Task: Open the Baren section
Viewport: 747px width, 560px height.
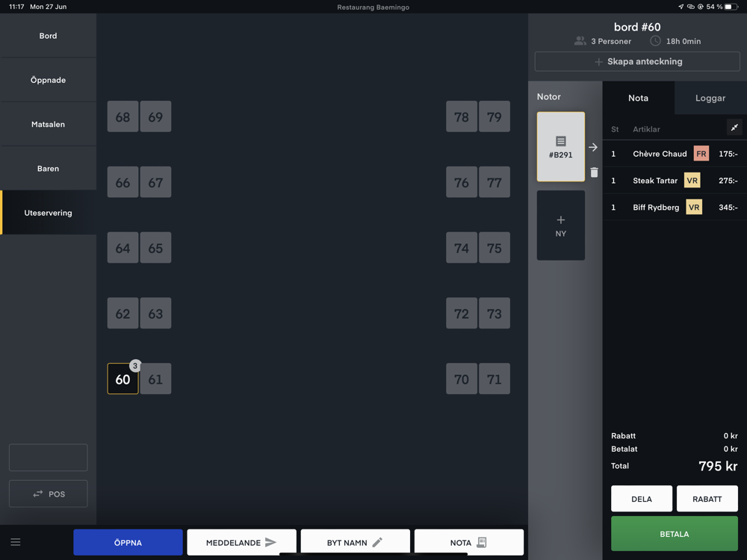Action: [x=48, y=169]
